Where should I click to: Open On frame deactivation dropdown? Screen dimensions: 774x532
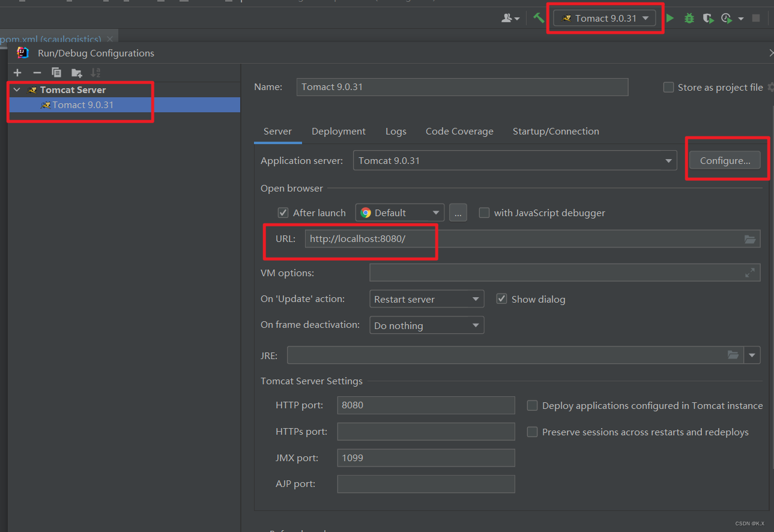coord(427,325)
